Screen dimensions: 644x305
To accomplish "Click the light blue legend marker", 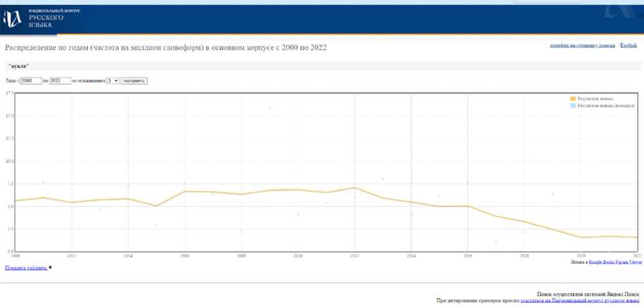I will [x=573, y=106].
